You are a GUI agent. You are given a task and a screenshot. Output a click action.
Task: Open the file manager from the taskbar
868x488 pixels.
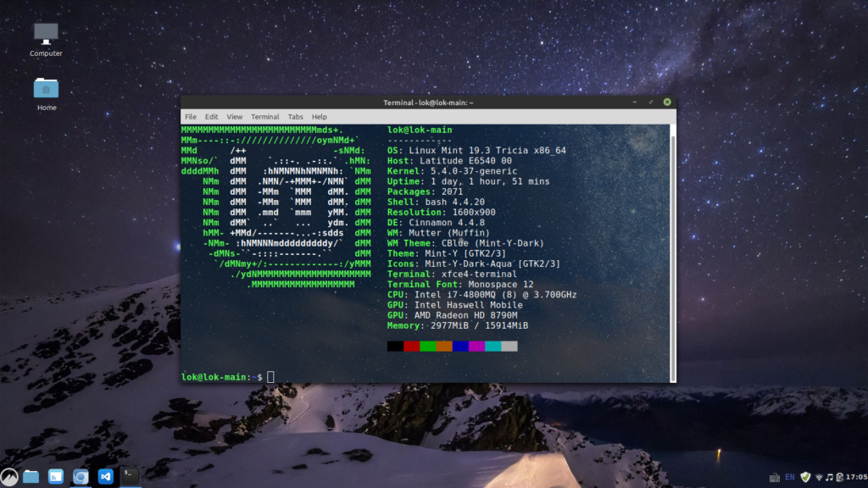point(31,477)
